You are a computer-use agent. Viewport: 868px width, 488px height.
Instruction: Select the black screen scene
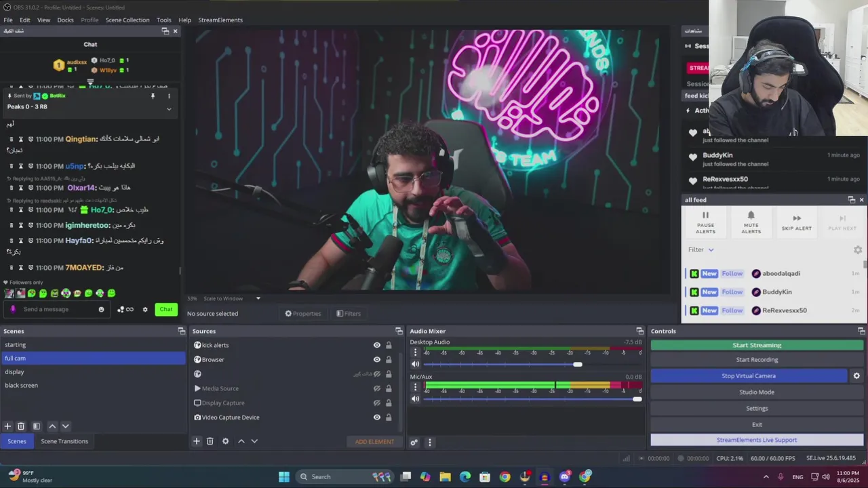click(x=93, y=385)
